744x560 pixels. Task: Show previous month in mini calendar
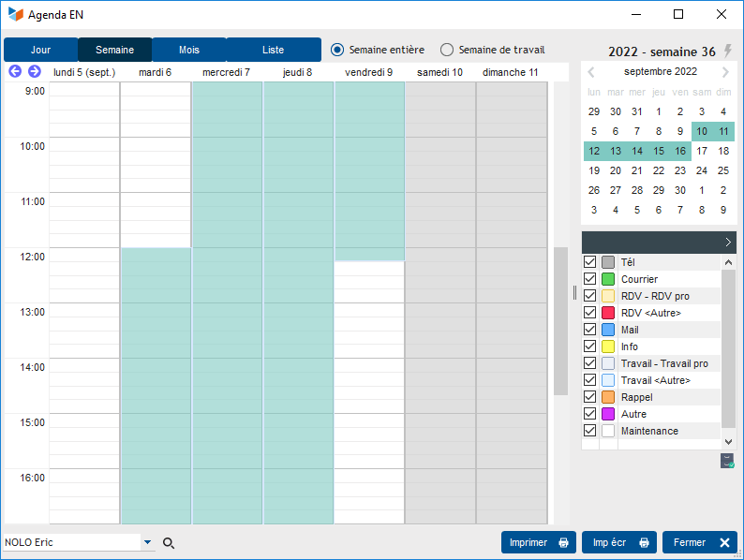[591, 72]
